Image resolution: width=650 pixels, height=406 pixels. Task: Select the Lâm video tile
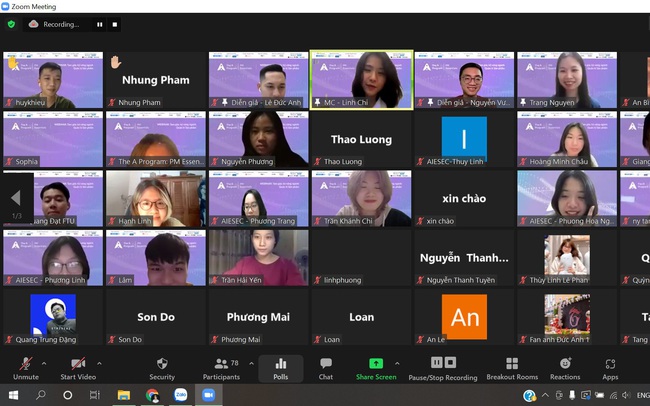pos(156,258)
